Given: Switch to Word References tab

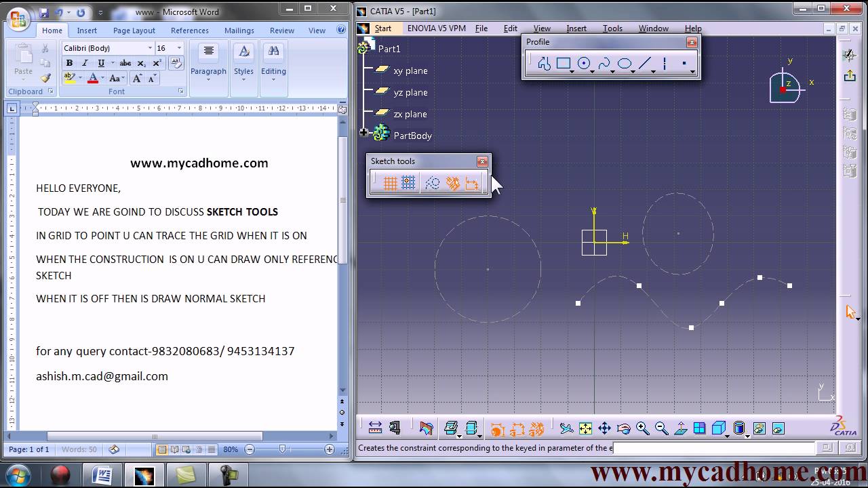Looking at the screenshot, I should point(190,30).
